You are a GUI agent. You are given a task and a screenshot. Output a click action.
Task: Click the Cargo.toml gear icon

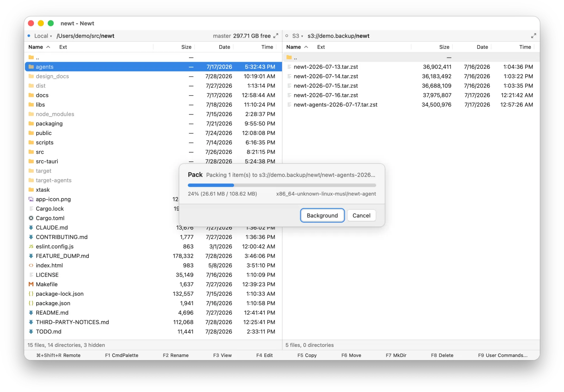click(31, 218)
